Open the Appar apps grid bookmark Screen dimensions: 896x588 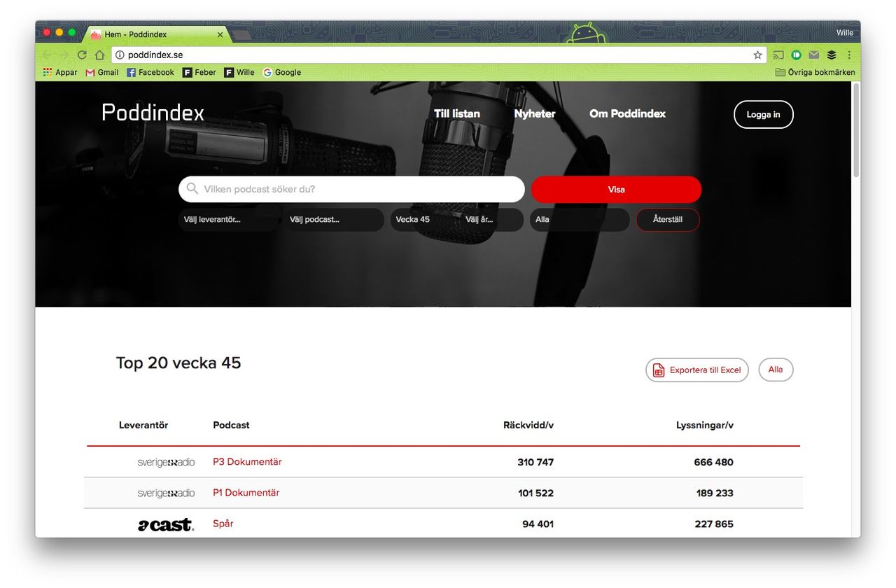tap(60, 72)
